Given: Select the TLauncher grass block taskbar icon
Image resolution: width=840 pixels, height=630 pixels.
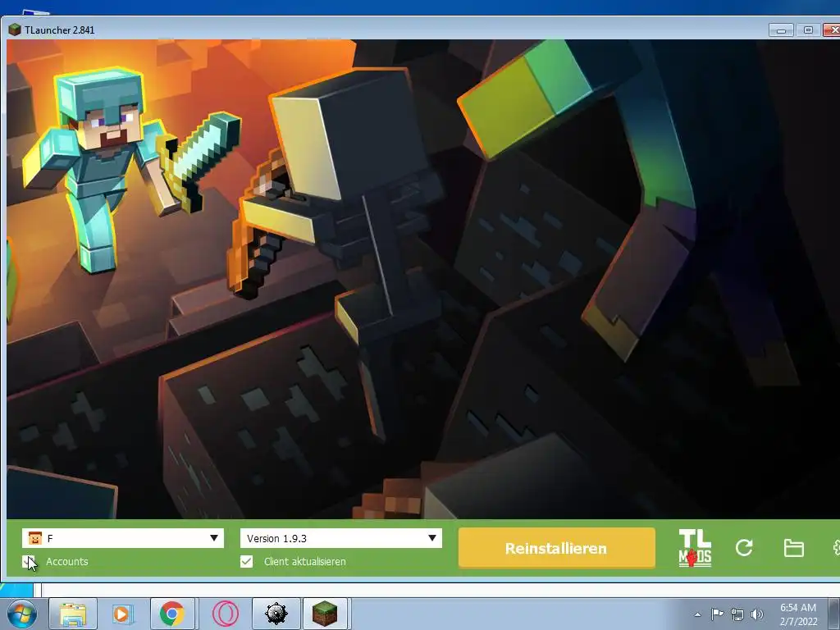Looking at the screenshot, I should (x=325, y=614).
